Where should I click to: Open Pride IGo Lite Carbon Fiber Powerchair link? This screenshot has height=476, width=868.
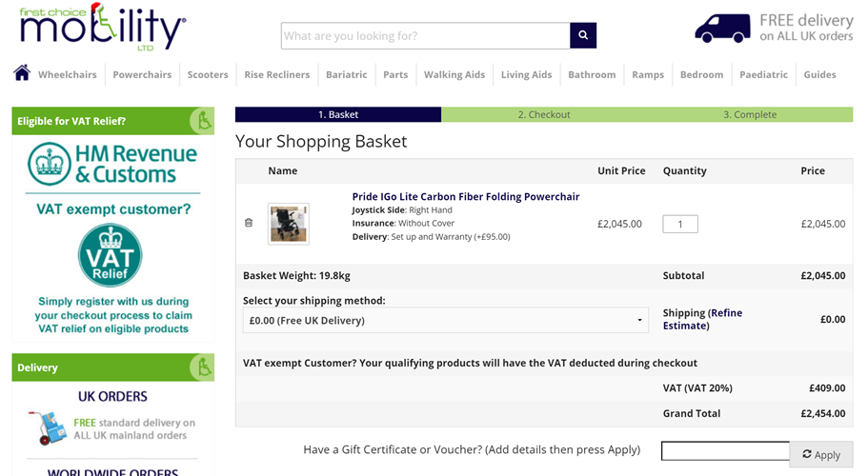point(466,196)
